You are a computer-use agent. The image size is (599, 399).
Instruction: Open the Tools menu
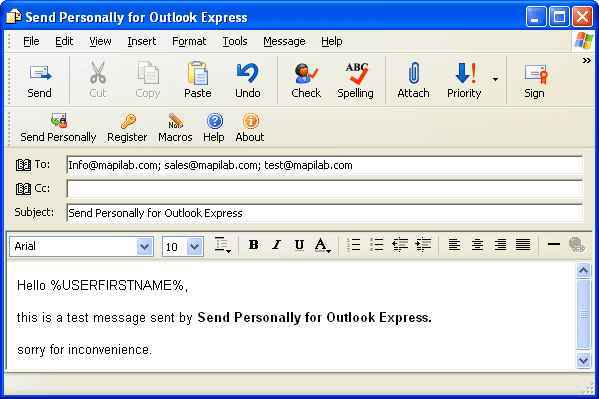click(235, 41)
